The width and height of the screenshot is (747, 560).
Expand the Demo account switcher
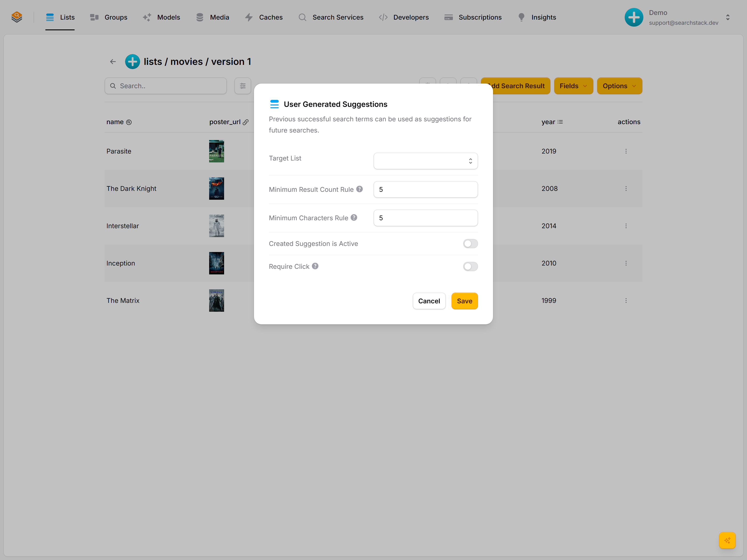pos(728,17)
